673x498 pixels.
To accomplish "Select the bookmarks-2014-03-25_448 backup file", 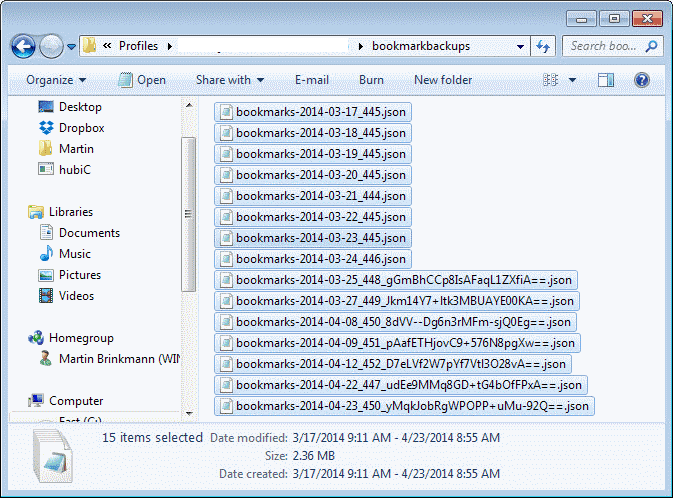I will tap(396, 280).
